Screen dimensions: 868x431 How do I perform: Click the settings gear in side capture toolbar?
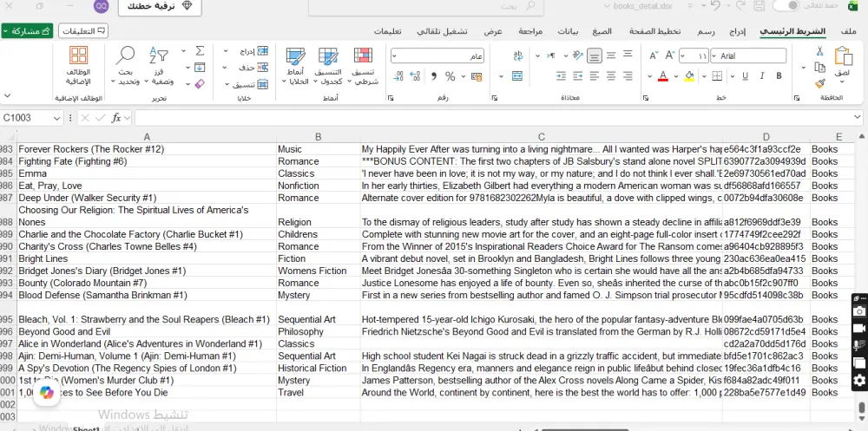click(858, 381)
